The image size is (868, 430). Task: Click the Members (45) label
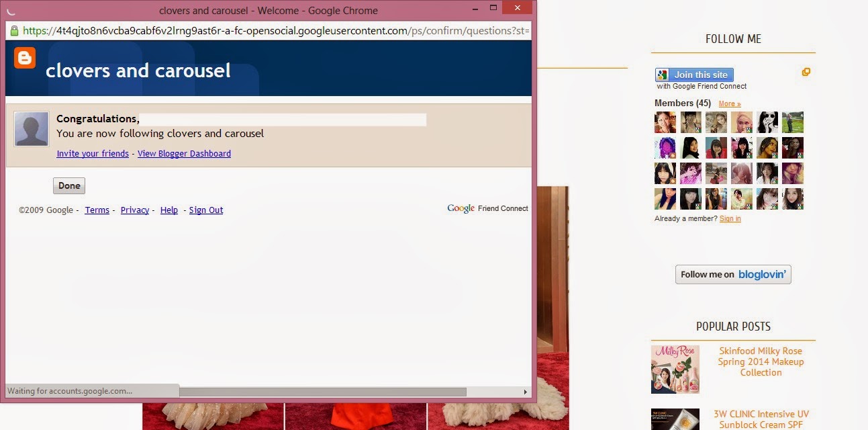pyautogui.click(x=683, y=103)
